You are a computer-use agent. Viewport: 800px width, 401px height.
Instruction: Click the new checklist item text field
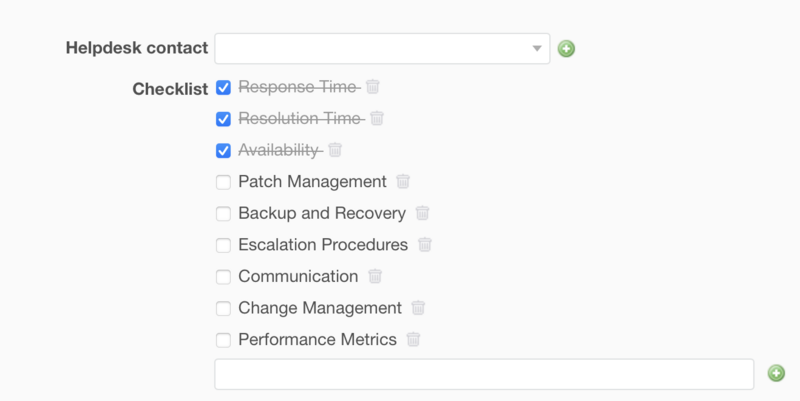pyautogui.click(x=484, y=374)
